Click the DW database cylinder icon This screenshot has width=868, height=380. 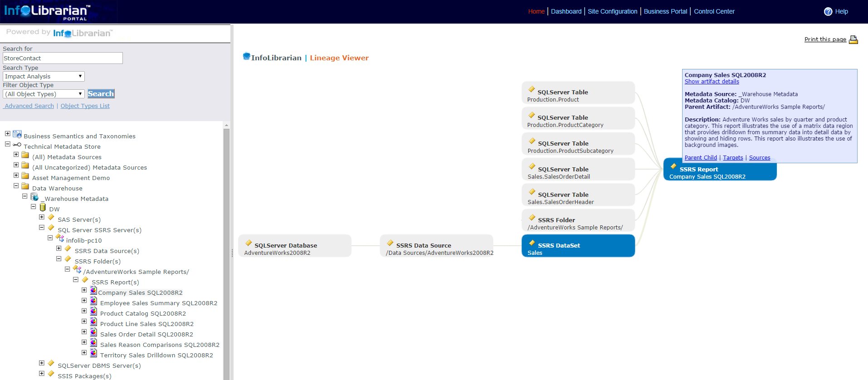43,207
